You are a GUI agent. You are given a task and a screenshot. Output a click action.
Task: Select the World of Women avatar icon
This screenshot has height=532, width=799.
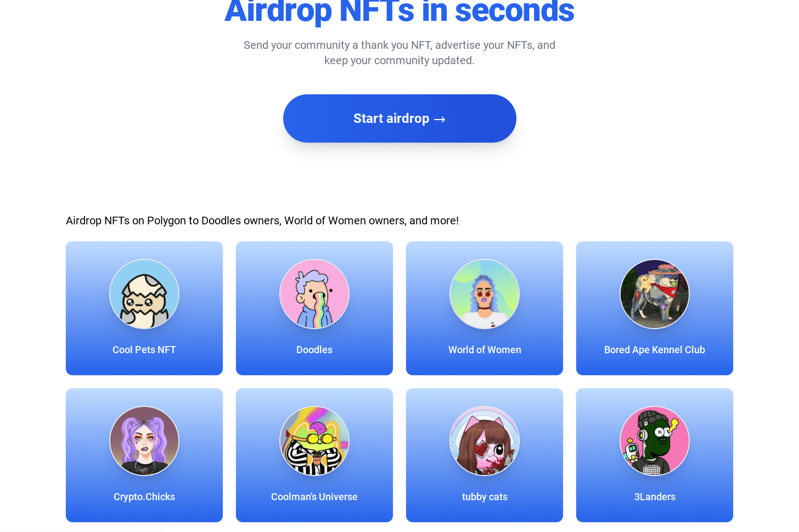[x=485, y=294]
